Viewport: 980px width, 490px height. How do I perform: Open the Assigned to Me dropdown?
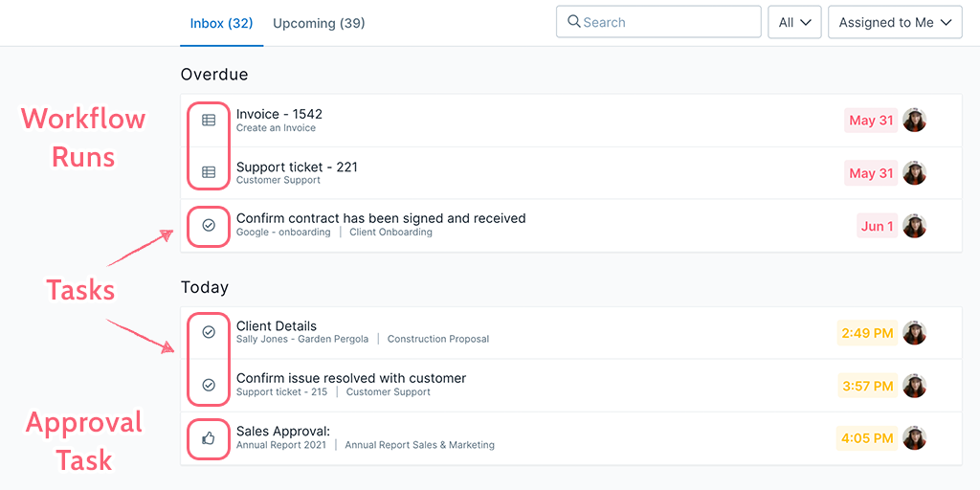click(x=895, y=22)
